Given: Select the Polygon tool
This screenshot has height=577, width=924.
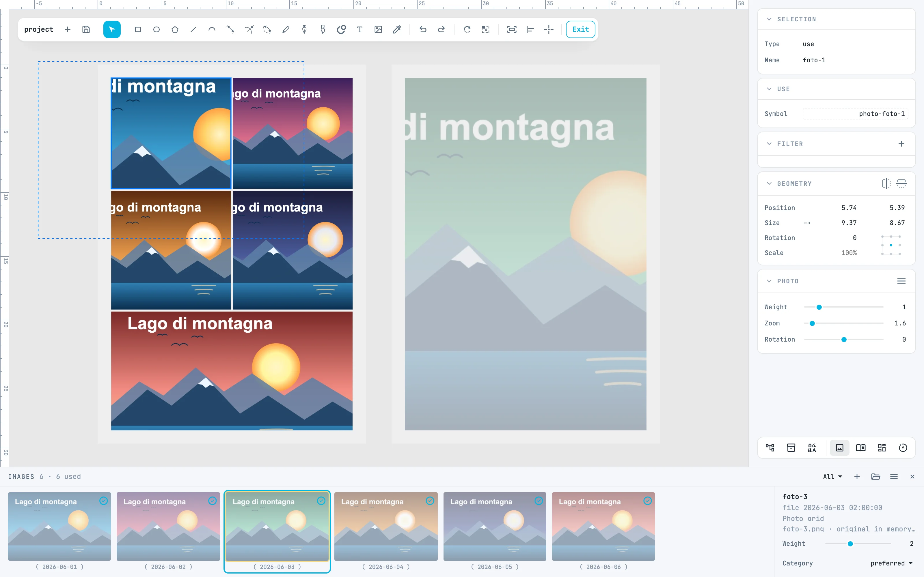Looking at the screenshot, I should (x=175, y=29).
